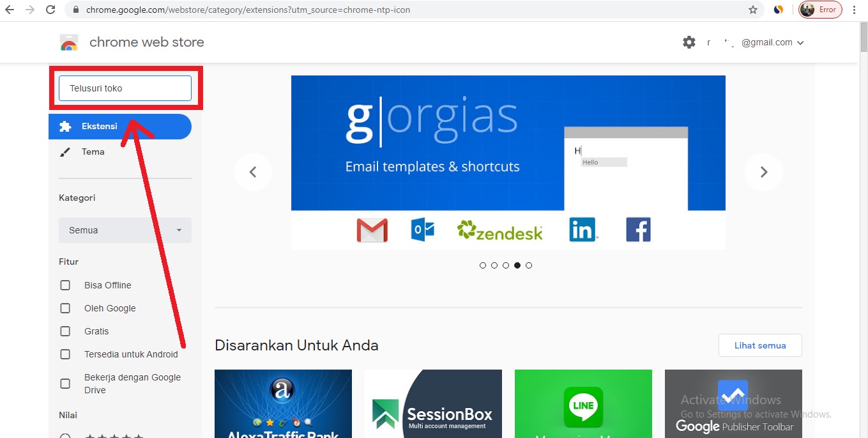Go to the previous carousel slide
The width and height of the screenshot is (868, 438).
coord(253,172)
